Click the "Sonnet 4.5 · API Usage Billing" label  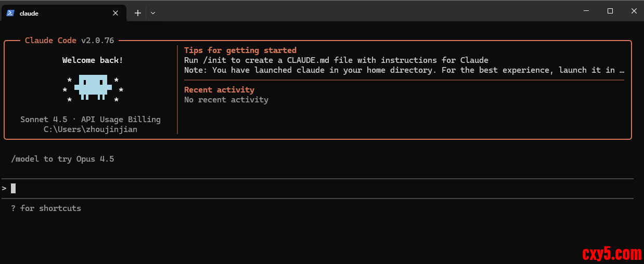91,120
